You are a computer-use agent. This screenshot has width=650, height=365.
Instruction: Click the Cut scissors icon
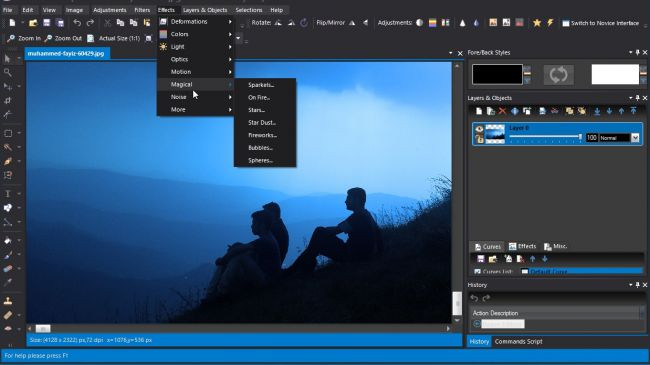click(107, 23)
